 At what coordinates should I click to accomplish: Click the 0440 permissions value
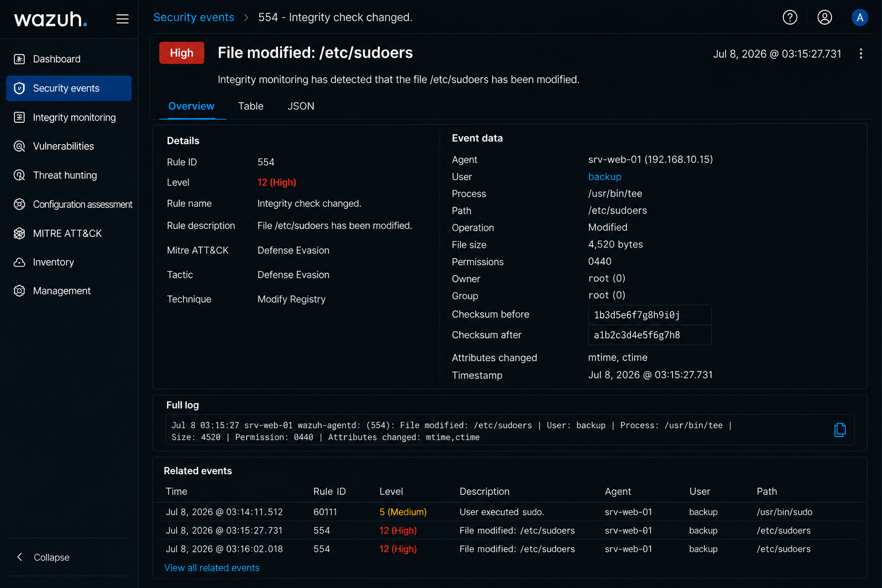pos(599,261)
